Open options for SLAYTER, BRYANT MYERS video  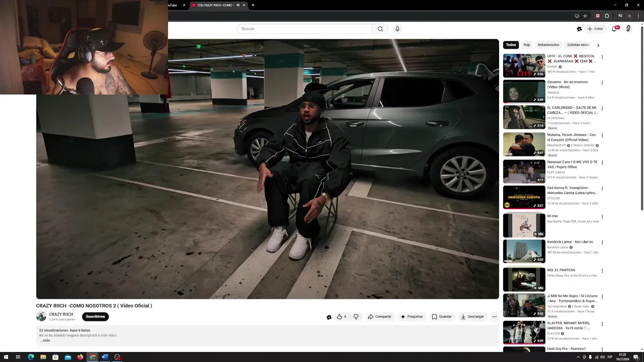[x=602, y=324]
